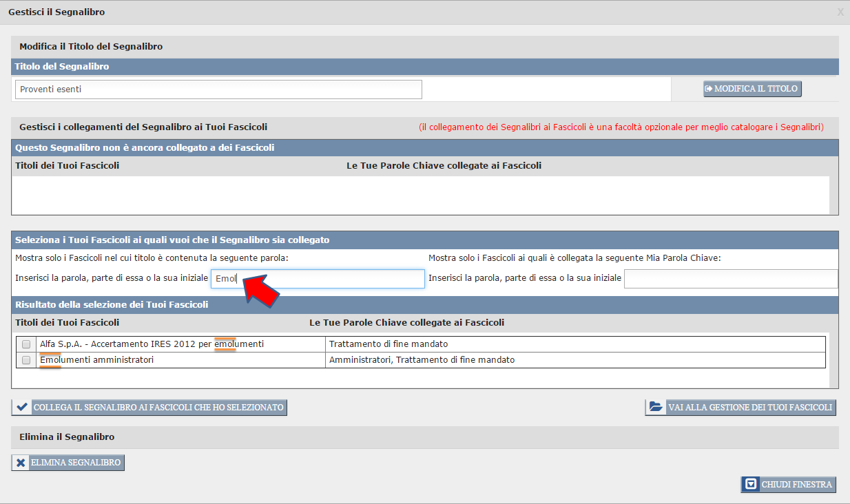Click the folder icon for Gestione dei Tuoi Fascicoli
850x504 pixels.
(655, 407)
